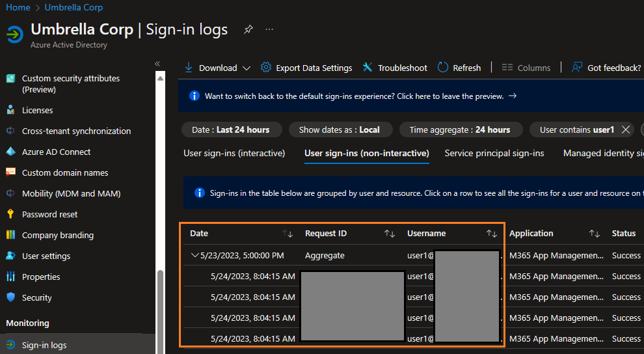Open Azure AD Connect menu item
The width and height of the screenshot is (644, 354).
56,152
